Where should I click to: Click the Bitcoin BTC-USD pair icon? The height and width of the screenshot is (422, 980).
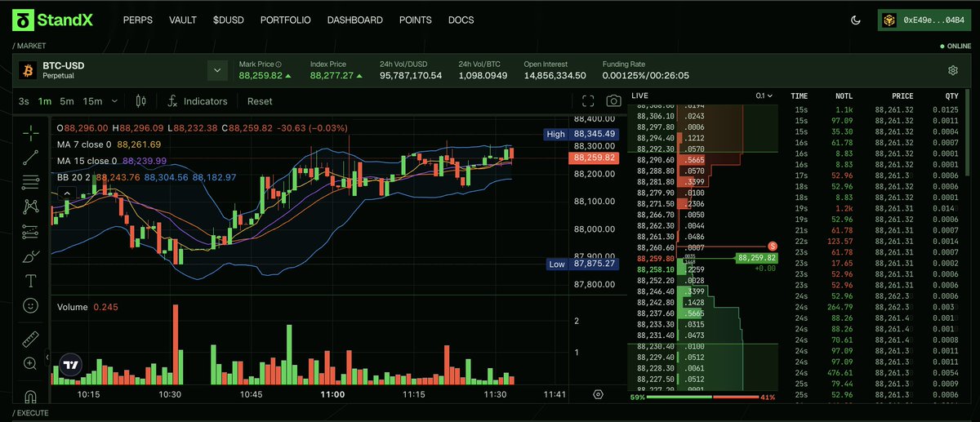(x=26, y=70)
